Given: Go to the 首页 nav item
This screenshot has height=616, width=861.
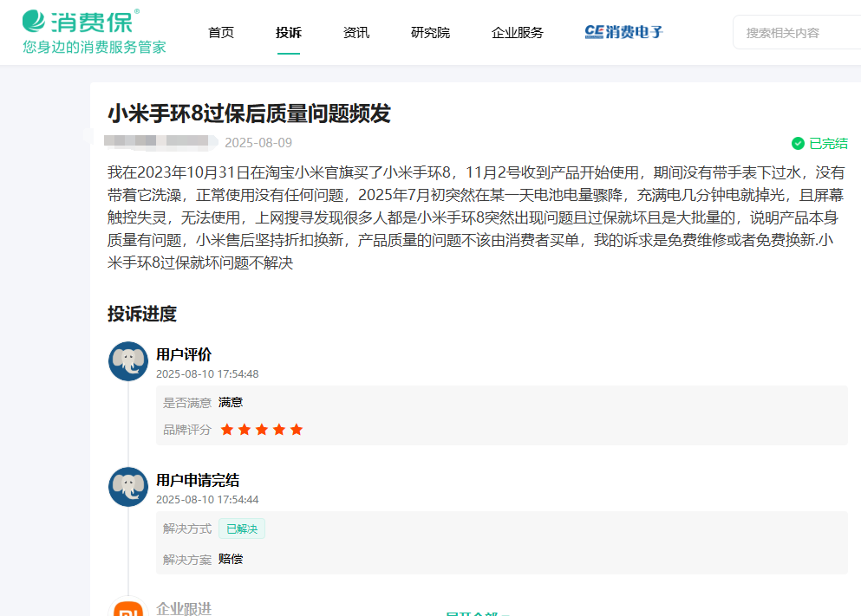Looking at the screenshot, I should (x=221, y=33).
